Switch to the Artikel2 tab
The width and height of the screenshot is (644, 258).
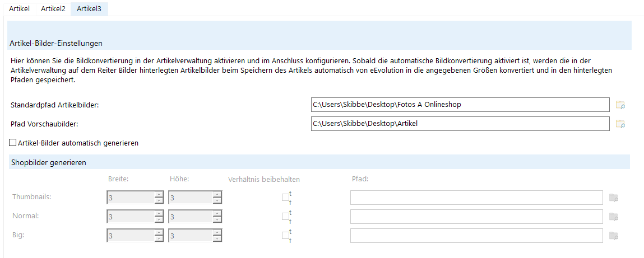[x=53, y=8]
